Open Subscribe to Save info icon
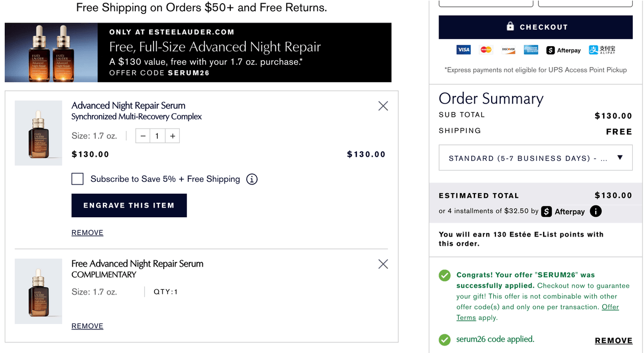The height and width of the screenshot is (353, 644). pyautogui.click(x=252, y=179)
